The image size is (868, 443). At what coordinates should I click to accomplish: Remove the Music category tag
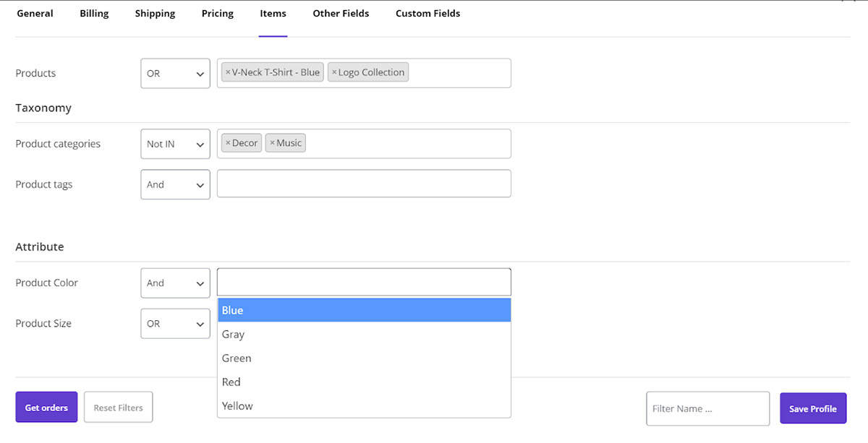click(x=272, y=143)
